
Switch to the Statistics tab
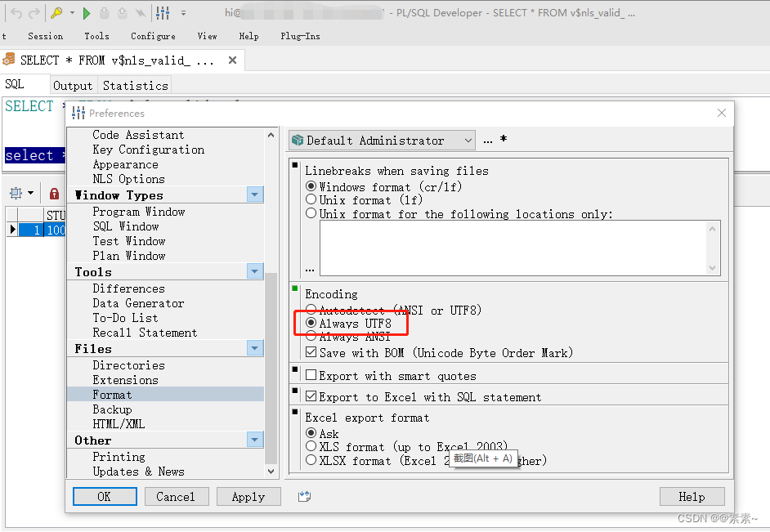tap(135, 86)
